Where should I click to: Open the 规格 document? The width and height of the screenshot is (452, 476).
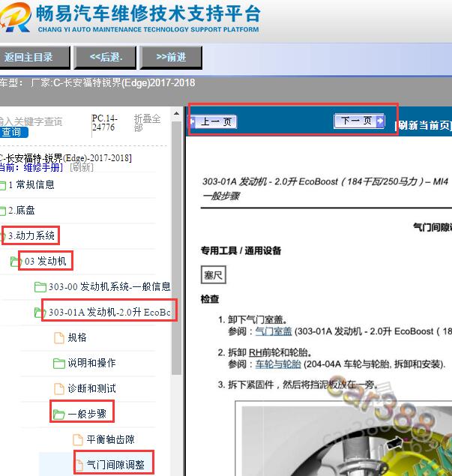click(77, 337)
